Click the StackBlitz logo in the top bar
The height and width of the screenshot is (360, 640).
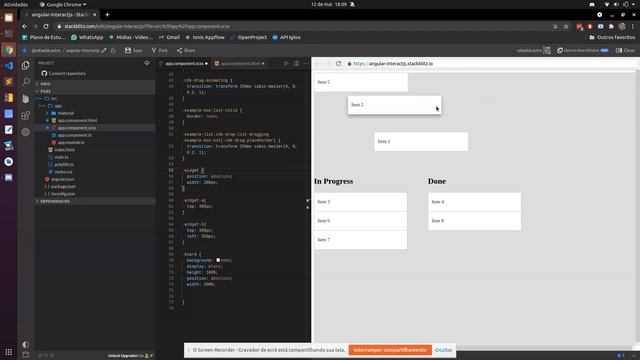[24, 50]
